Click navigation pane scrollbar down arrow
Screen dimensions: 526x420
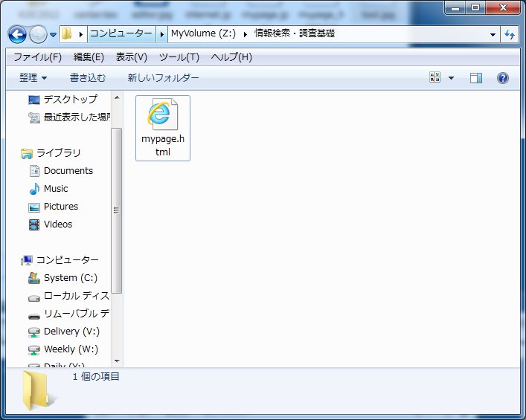(117, 361)
